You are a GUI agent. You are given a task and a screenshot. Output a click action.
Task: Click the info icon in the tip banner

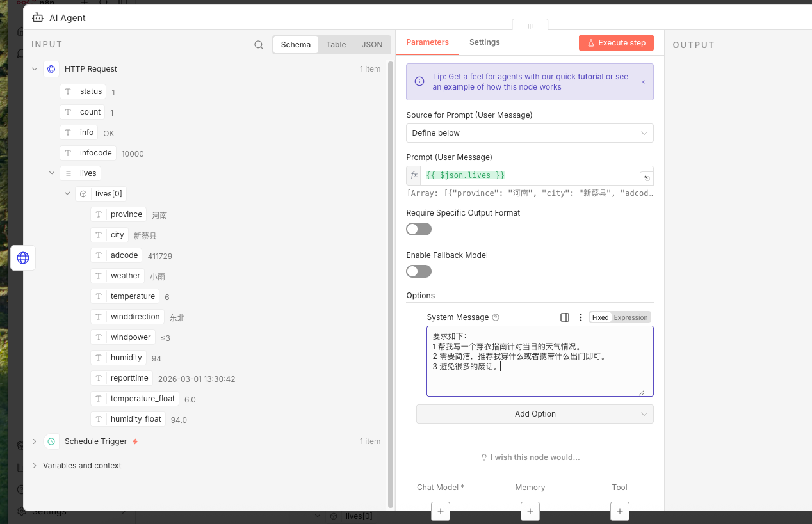click(419, 82)
